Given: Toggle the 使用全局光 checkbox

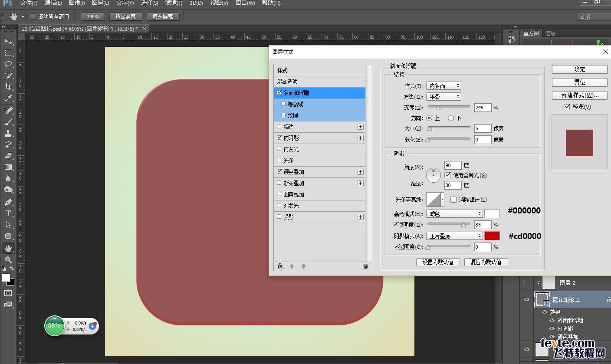Looking at the screenshot, I should point(448,175).
